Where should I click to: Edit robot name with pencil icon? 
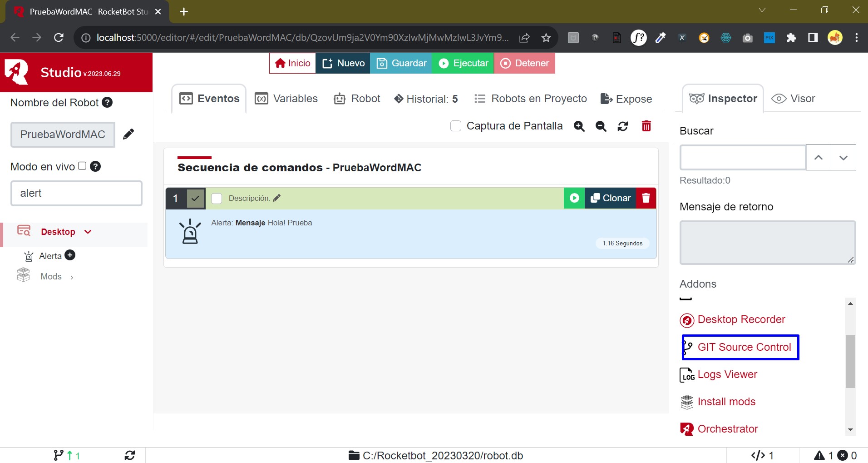click(128, 134)
